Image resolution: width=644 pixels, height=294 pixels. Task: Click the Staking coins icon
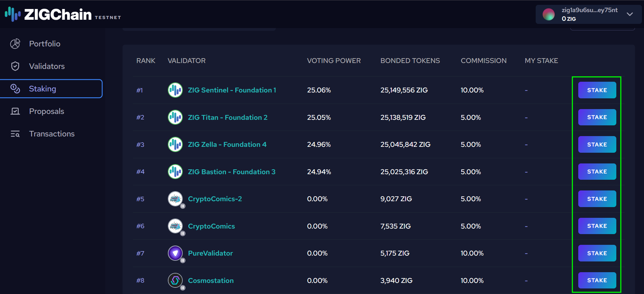pyautogui.click(x=15, y=89)
